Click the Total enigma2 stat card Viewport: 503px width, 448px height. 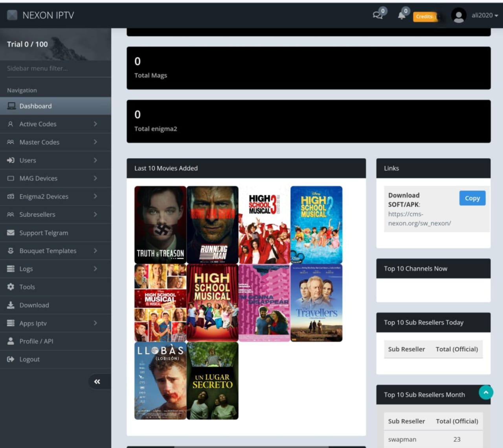308,121
